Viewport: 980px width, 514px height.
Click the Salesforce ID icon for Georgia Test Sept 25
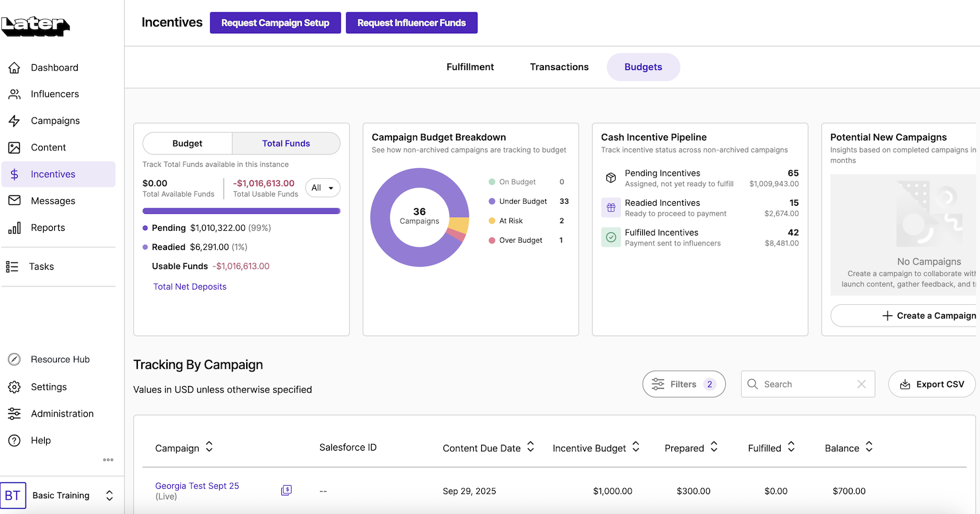286,490
